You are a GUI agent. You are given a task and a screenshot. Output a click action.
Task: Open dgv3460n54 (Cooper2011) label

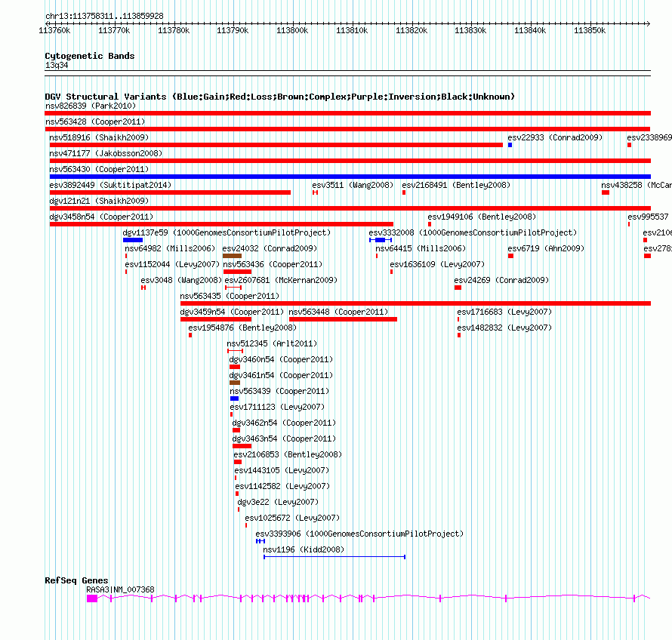tap(281, 359)
